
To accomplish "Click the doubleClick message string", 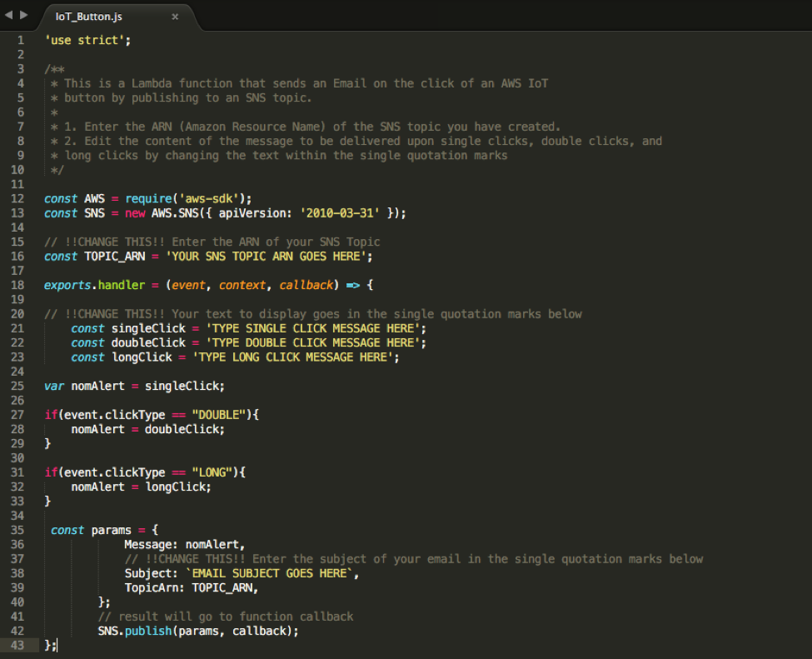I will [325, 342].
